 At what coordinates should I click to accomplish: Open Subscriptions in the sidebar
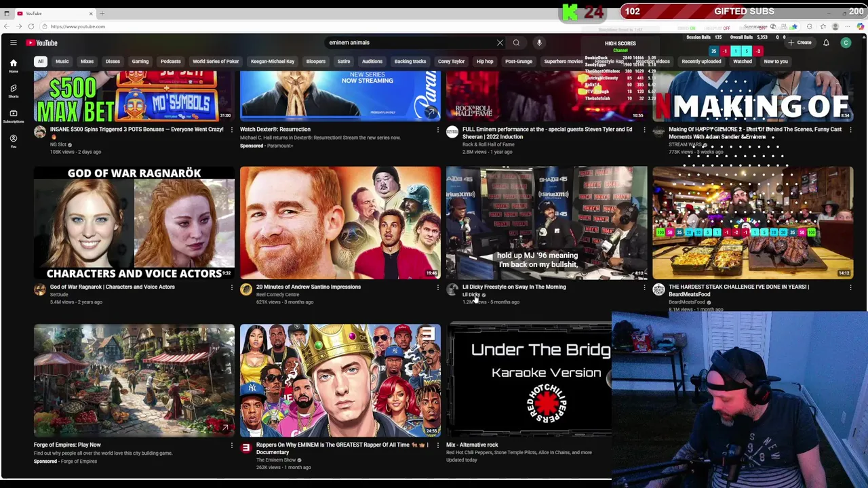tap(13, 115)
